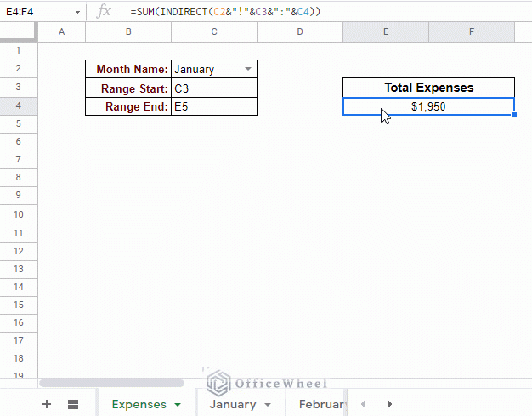The height and width of the screenshot is (416, 532).
Task: Select row 10 header
Action: coord(19,214)
